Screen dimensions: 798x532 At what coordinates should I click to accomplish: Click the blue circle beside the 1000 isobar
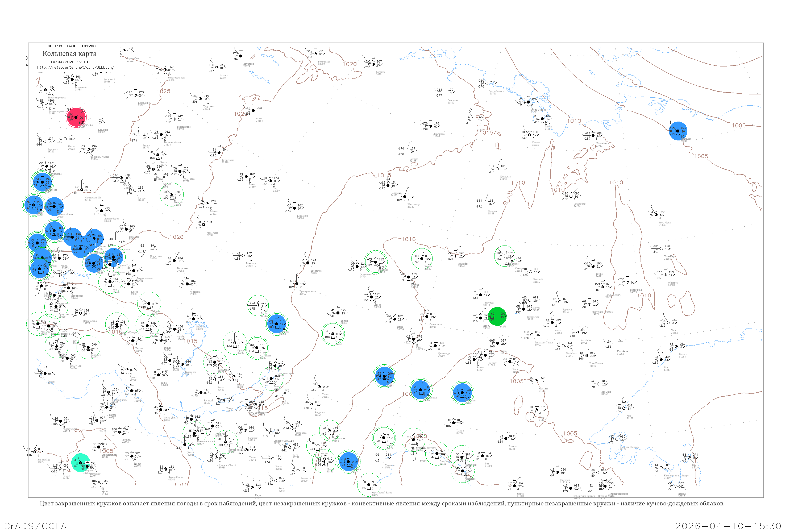(678, 131)
